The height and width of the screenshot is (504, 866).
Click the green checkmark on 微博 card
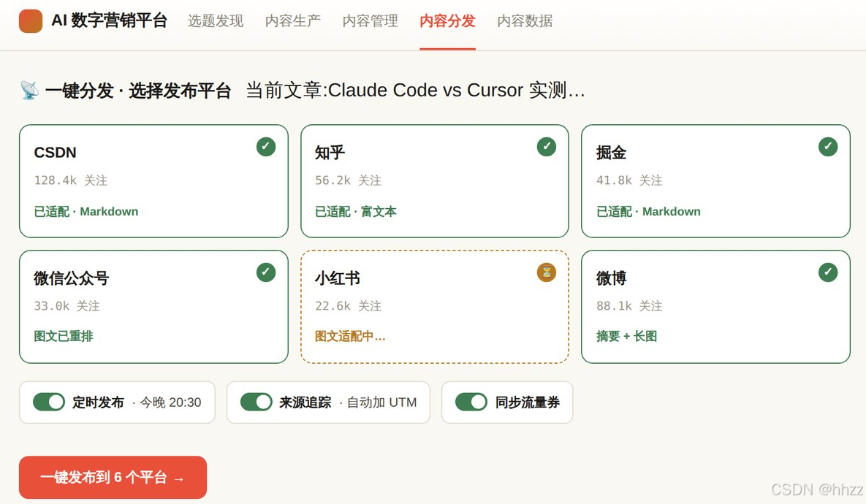pyautogui.click(x=828, y=272)
